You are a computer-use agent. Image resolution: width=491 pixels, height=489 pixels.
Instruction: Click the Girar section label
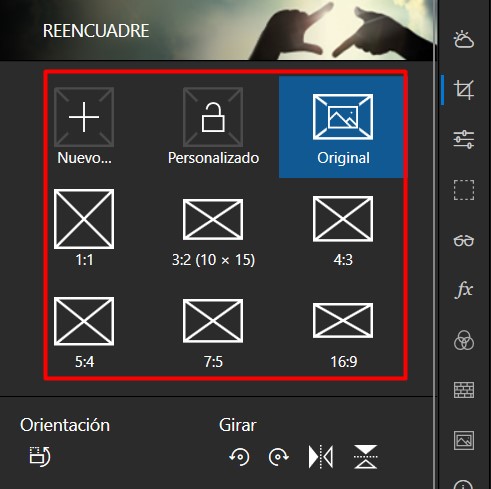238,425
